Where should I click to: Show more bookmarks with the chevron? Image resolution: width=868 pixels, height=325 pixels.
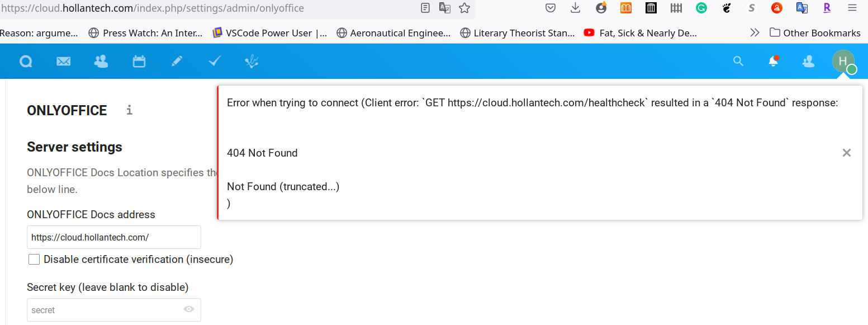[755, 32]
